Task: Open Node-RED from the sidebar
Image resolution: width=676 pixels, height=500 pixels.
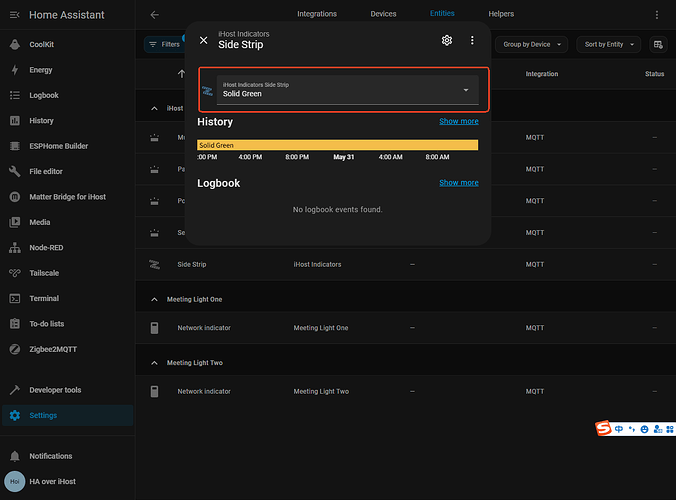Action: point(68,248)
